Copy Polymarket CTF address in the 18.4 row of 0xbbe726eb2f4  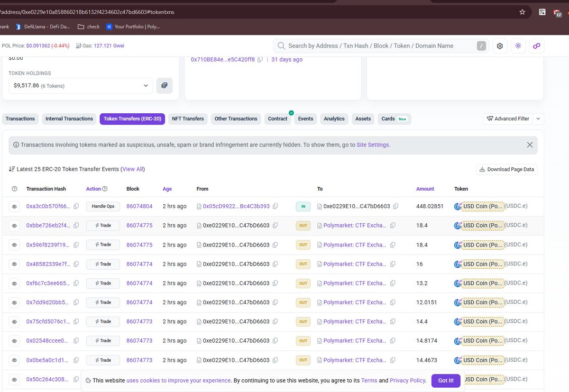click(393, 226)
